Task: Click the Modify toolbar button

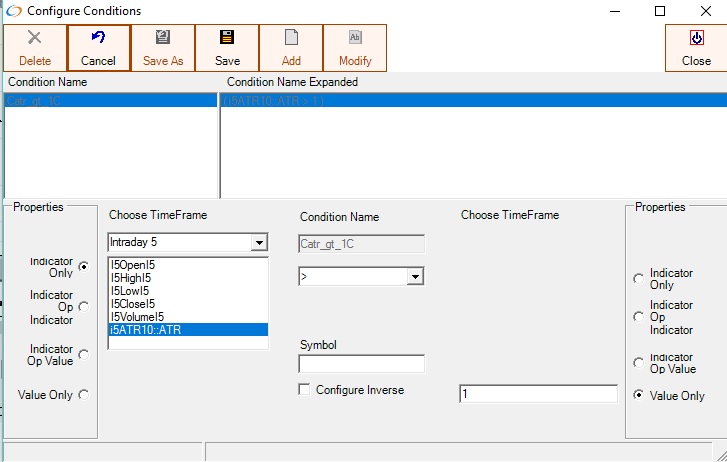Action: pos(355,48)
